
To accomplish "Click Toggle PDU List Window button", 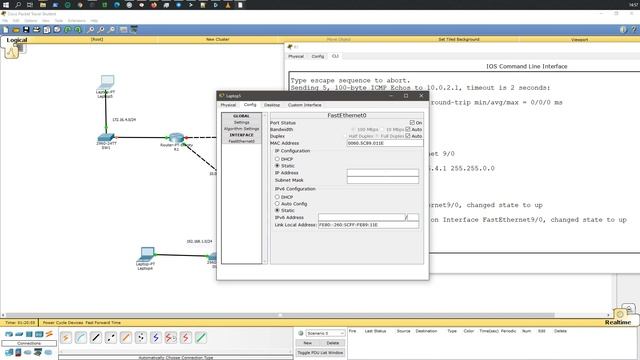I will tap(320, 352).
